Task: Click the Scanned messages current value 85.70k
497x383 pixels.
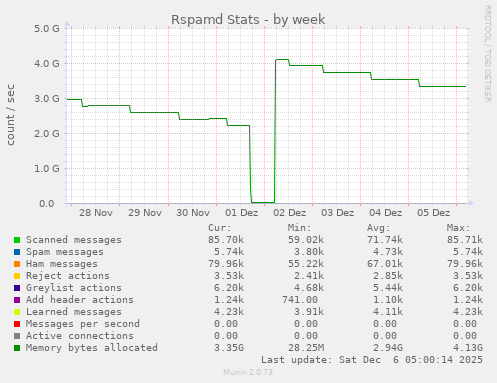Action: 226,240
